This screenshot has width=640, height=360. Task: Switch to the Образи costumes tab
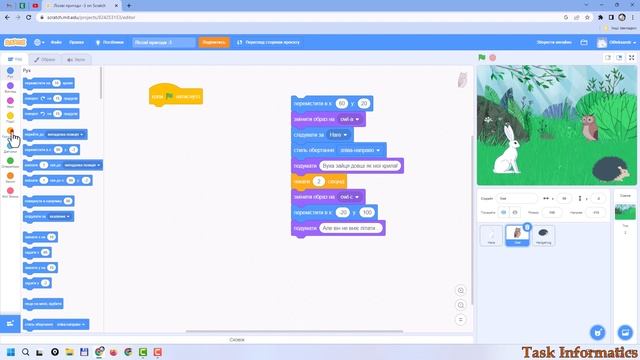tap(45, 59)
